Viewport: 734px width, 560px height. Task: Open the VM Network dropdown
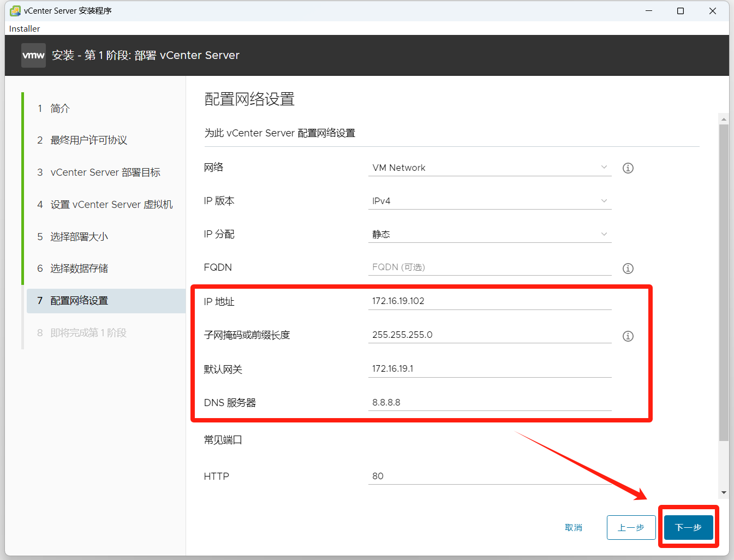489,168
